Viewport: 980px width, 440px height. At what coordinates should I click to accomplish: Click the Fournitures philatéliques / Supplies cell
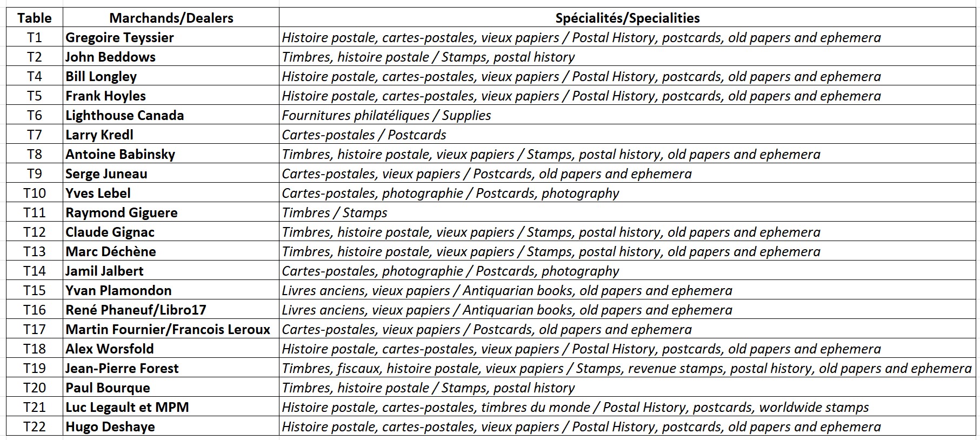627,115
